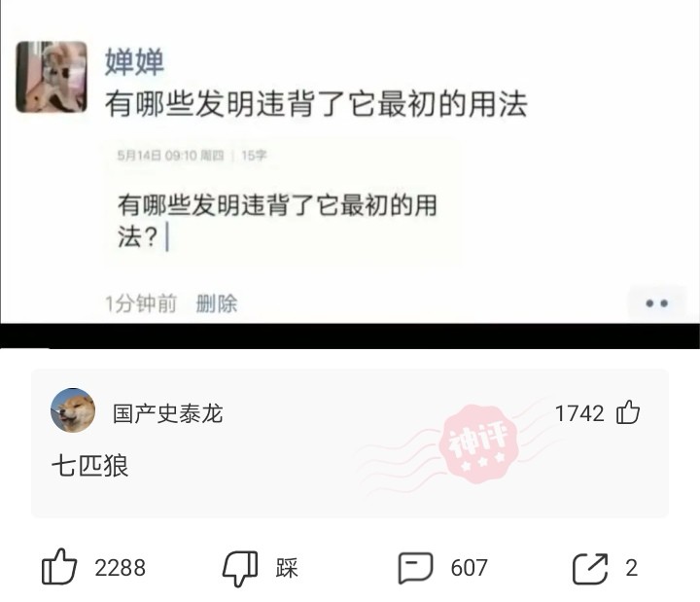700x602 pixels.
Task: Click the 删除 delete link
Action: coord(217,303)
